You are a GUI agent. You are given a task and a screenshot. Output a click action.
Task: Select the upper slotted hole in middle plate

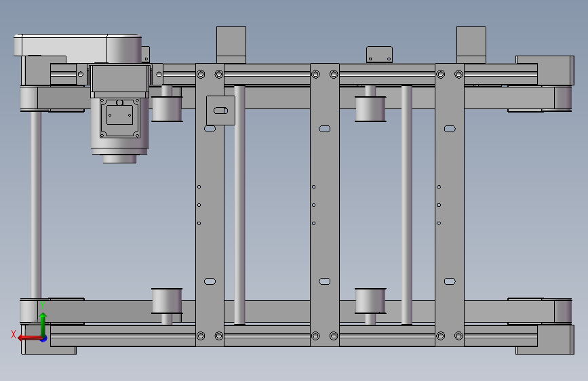[x=325, y=129]
